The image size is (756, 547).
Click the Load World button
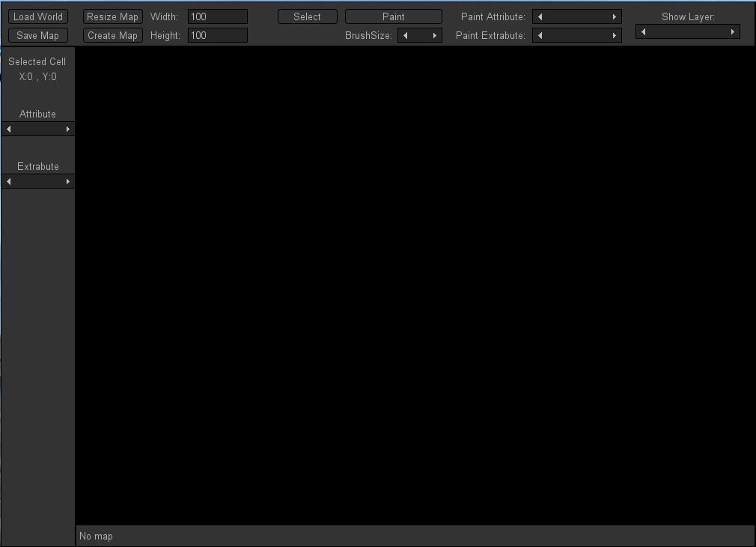pos(38,16)
